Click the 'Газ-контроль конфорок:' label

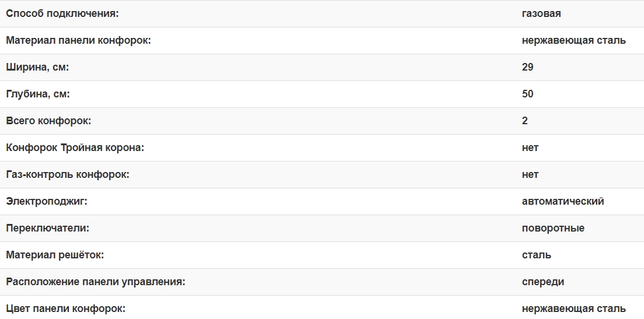coord(68,174)
